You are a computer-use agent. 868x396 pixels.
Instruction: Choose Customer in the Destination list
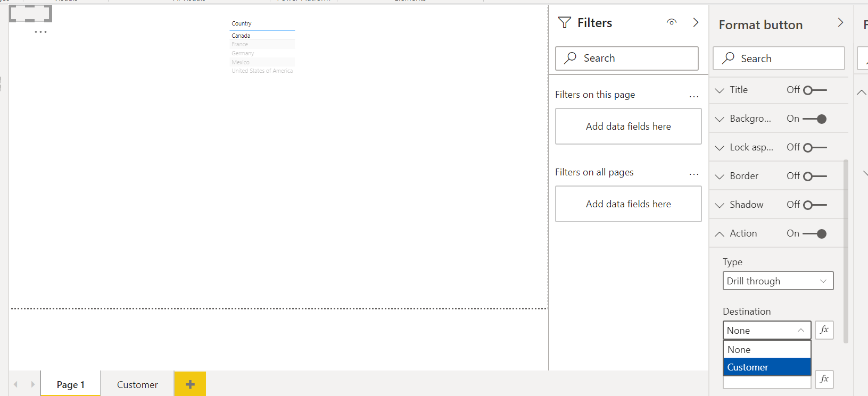click(x=767, y=367)
